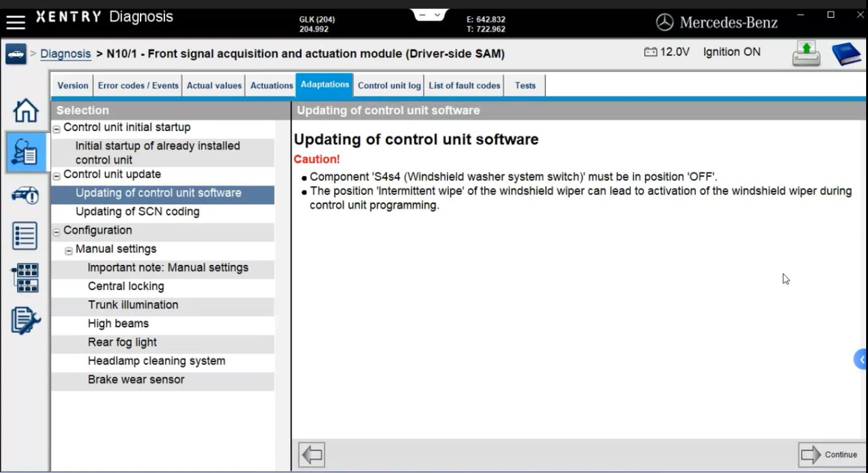Select Rear fog light setting
Viewport: 868px width, 473px height.
pos(163,343)
